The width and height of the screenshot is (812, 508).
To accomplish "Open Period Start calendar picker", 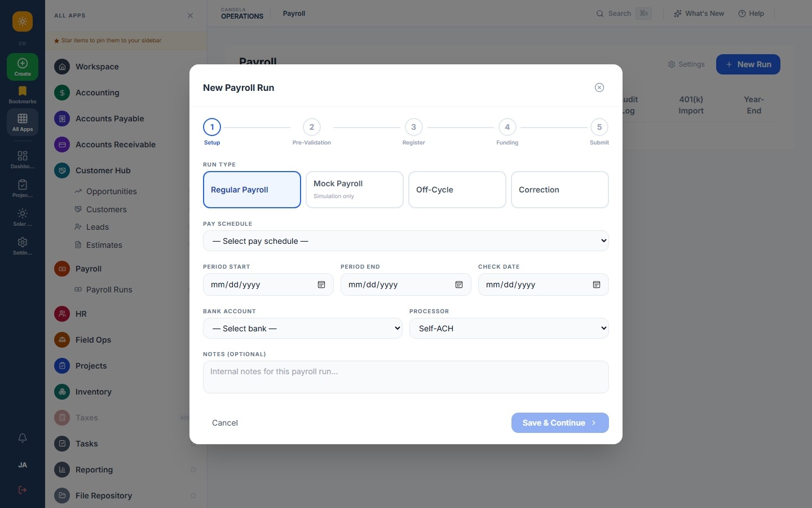I will (321, 284).
